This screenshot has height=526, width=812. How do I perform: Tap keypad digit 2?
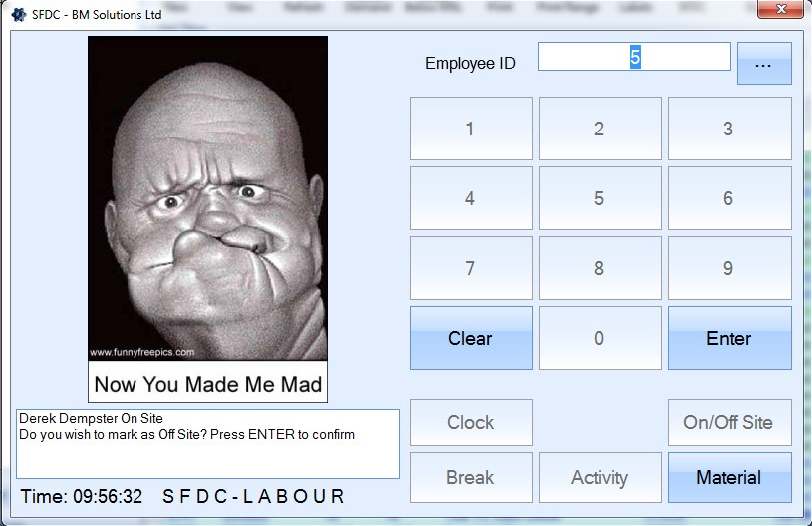[x=600, y=129]
